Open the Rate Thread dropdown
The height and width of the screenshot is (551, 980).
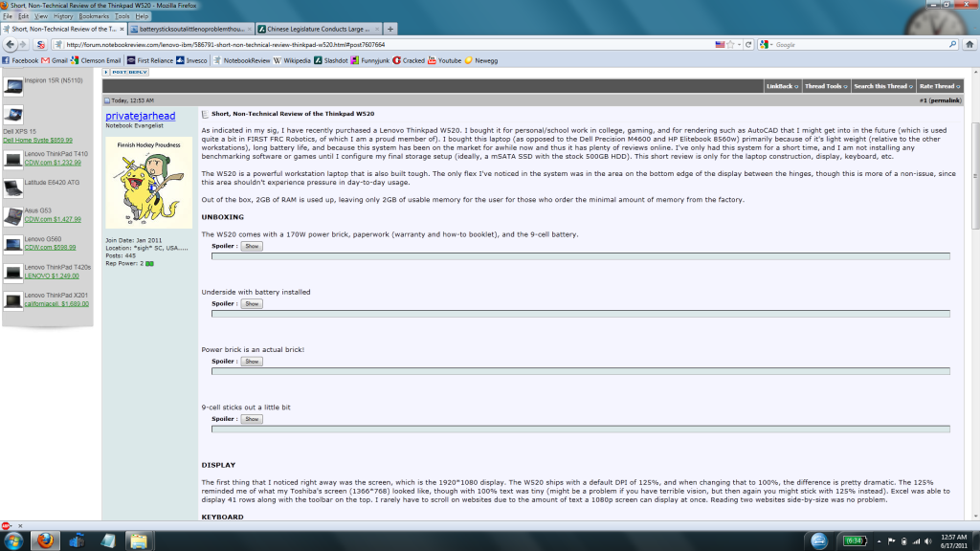(x=940, y=86)
